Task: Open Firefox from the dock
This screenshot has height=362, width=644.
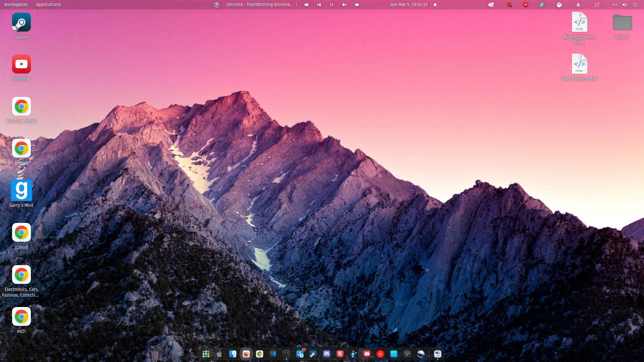Action: pyautogui.click(x=246, y=354)
